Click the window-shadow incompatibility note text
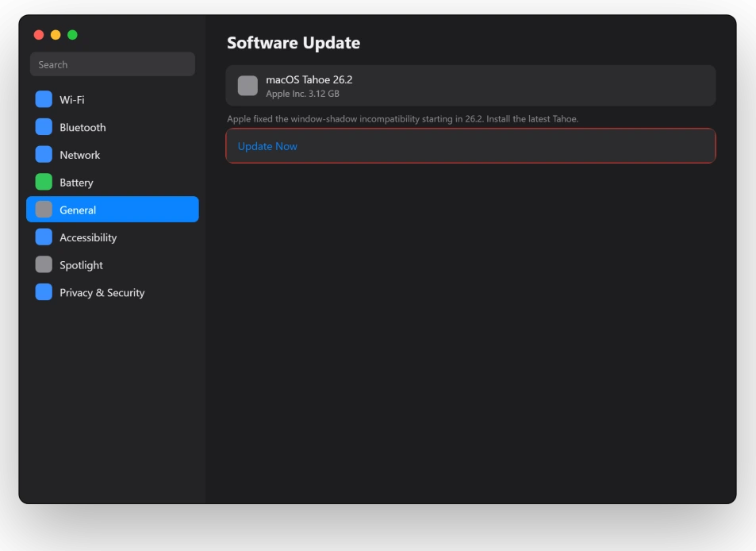The height and width of the screenshot is (551, 756). tap(402, 118)
